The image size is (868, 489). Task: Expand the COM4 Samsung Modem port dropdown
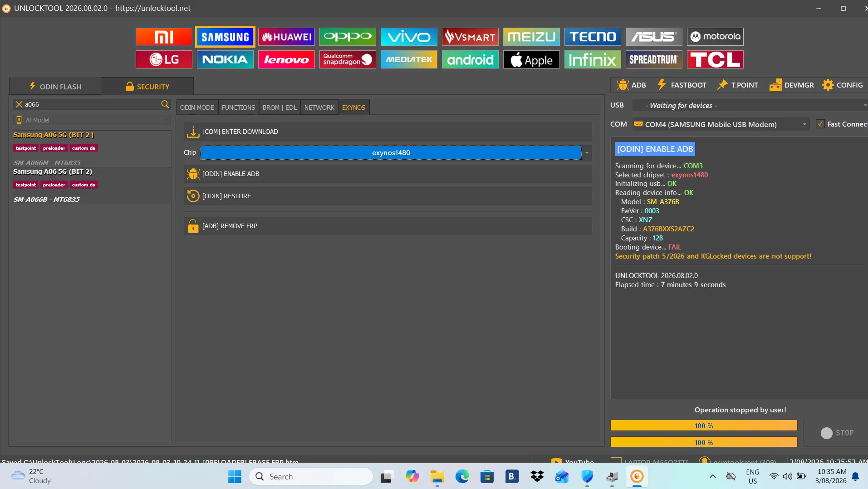coord(721,124)
